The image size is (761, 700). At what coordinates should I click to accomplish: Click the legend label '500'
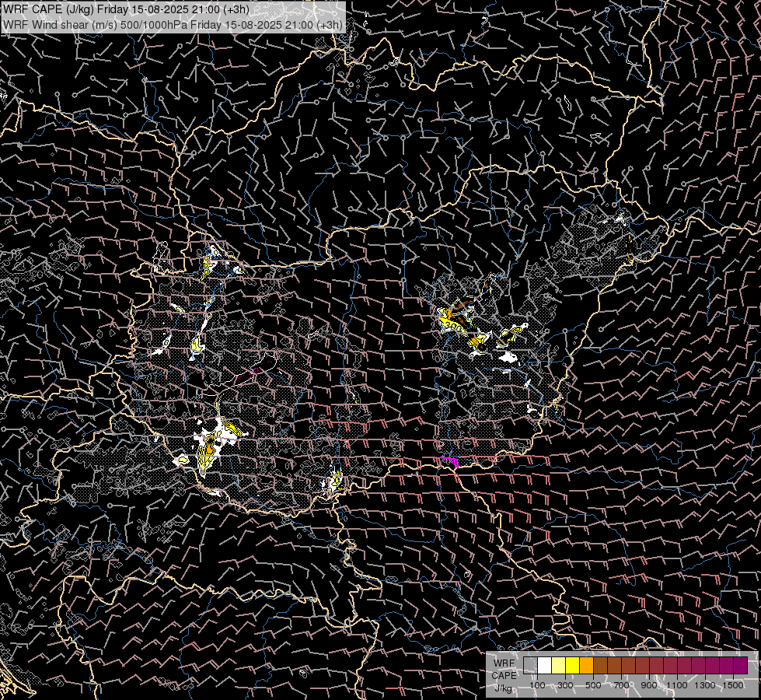[593, 685]
